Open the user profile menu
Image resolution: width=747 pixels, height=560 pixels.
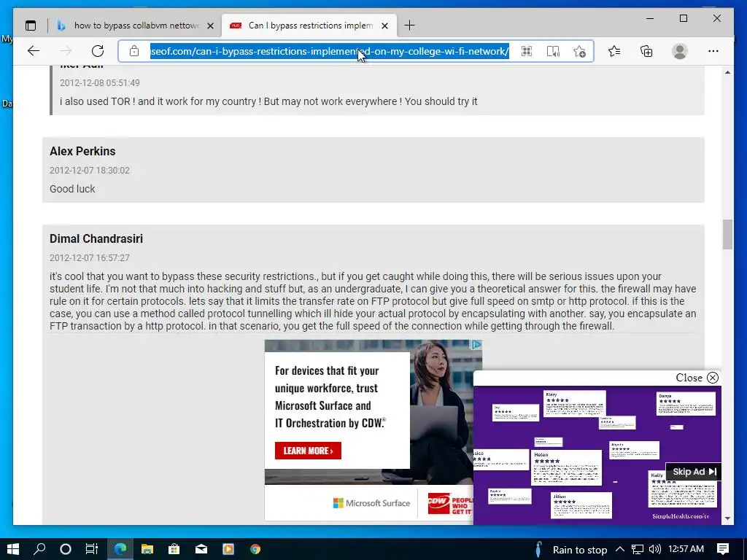(x=680, y=51)
